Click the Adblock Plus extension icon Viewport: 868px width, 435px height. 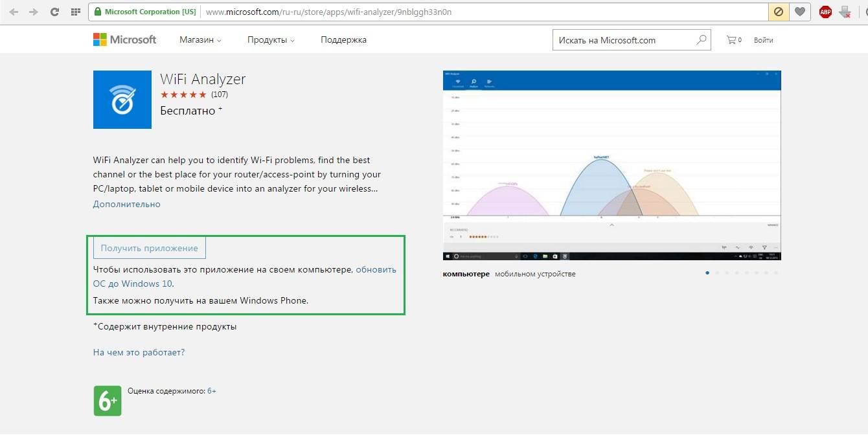point(825,12)
